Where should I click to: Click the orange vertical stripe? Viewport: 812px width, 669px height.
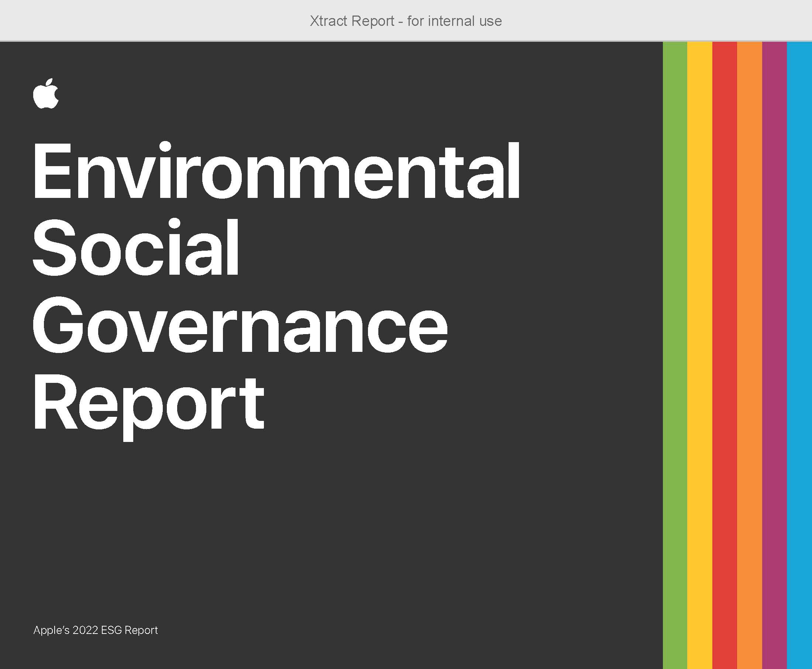(750, 355)
